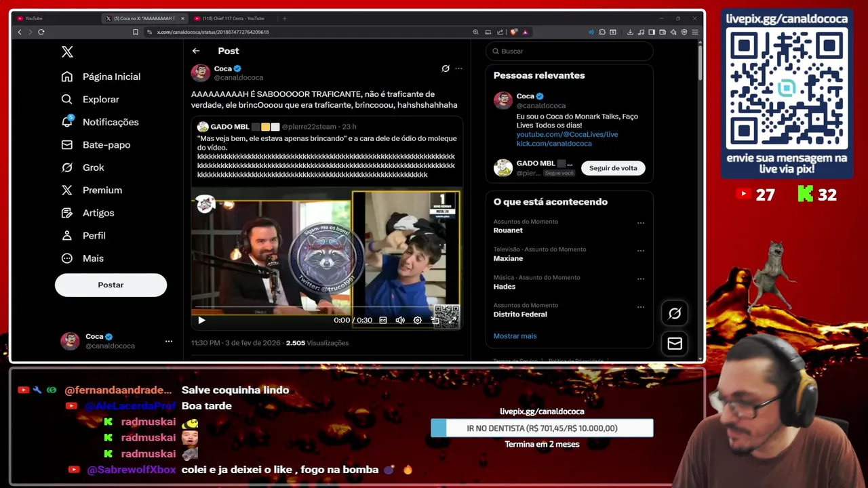The width and height of the screenshot is (868, 488).
Task: Play the embedded video
Action: [x=201, y=320]
